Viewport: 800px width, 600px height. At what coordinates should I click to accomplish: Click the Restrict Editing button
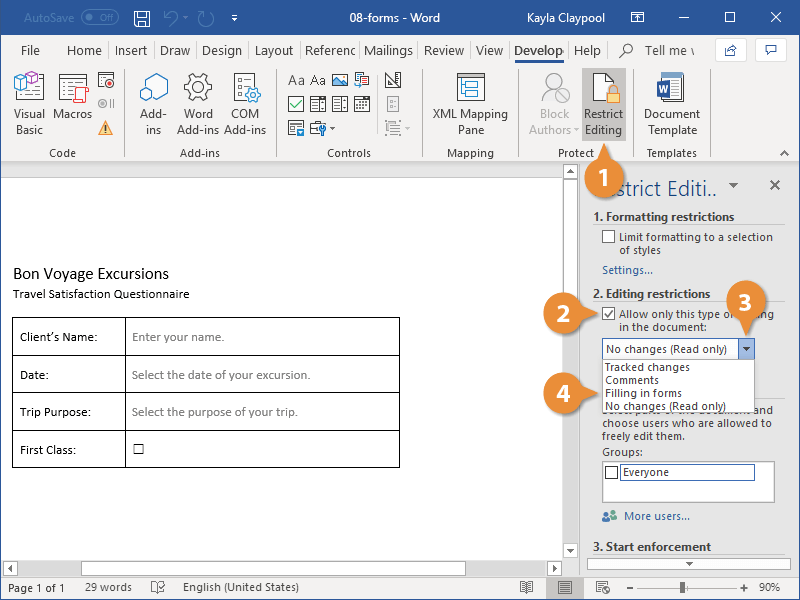click(x=604, y=104)
